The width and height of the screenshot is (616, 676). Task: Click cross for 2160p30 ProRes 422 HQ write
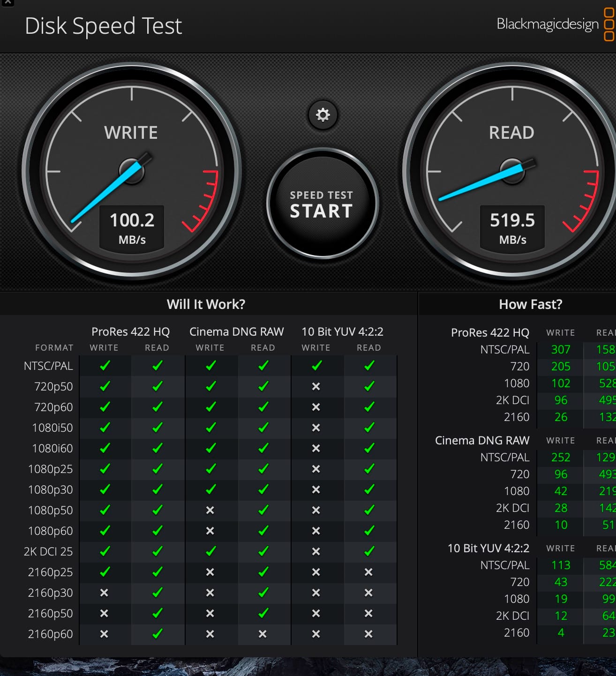tap(104, 593)
